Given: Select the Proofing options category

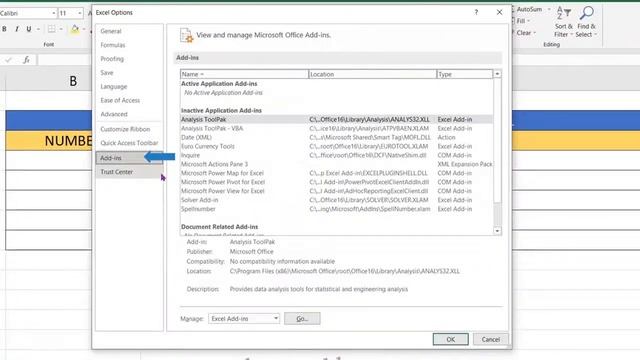Looking at the screenshot, I should [x=129, y=59].
